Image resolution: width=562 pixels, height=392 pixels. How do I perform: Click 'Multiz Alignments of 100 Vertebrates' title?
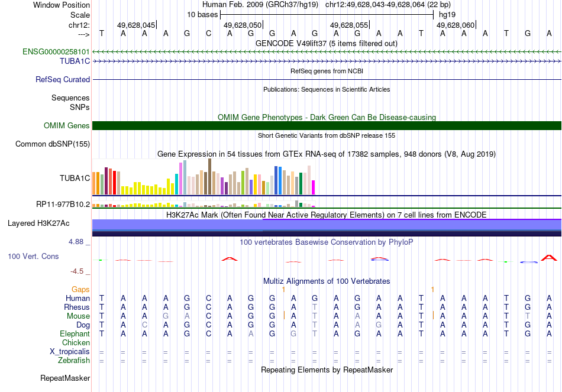click(327, 281)
